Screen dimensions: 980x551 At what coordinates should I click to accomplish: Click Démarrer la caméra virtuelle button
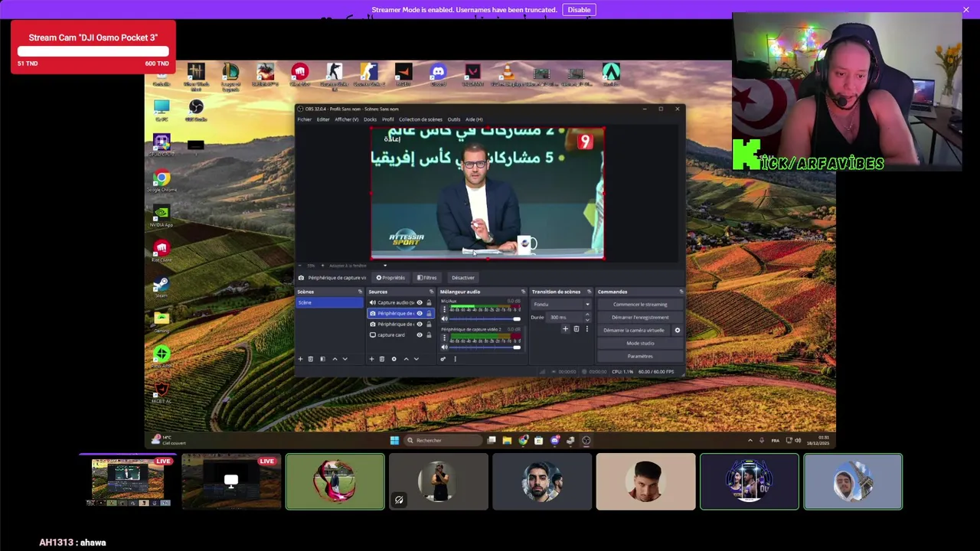pyautogui.click(x=634, y=330)
